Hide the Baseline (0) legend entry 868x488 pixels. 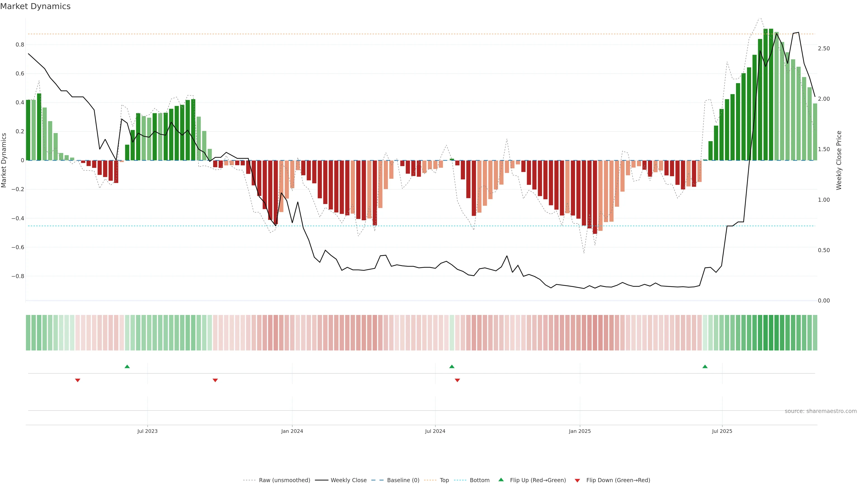[403, 480]
